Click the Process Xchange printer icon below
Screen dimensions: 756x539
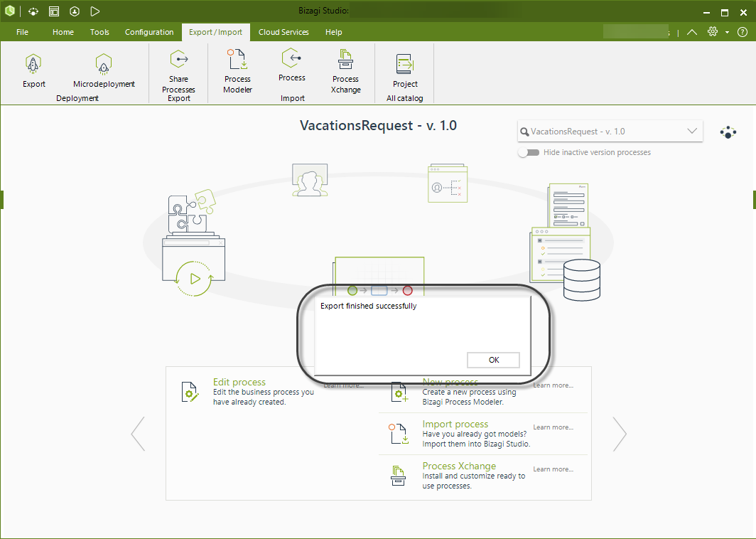398,475
